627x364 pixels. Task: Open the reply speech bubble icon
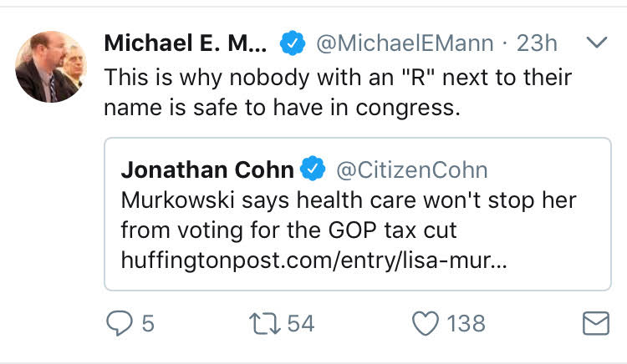coord(120,323)
